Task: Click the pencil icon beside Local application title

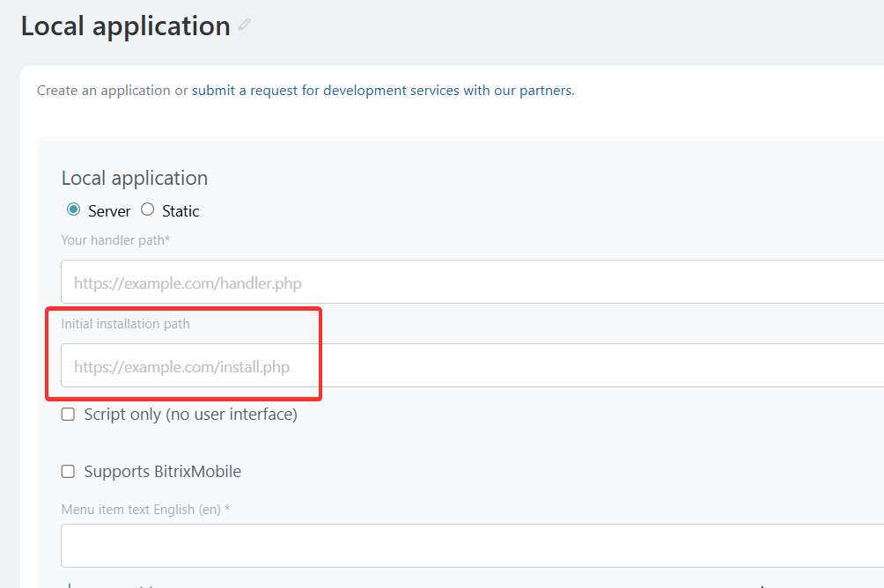Action: click(244, 25)
